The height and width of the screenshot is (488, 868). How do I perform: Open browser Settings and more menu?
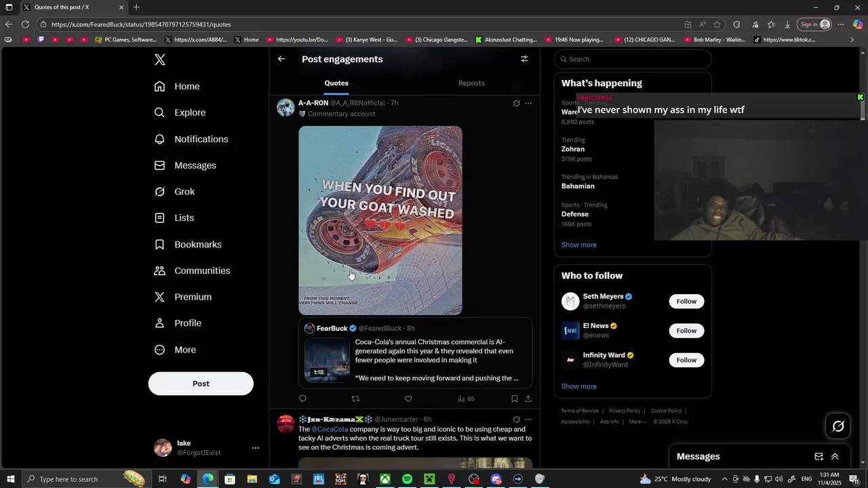click(x=841, y=24)
